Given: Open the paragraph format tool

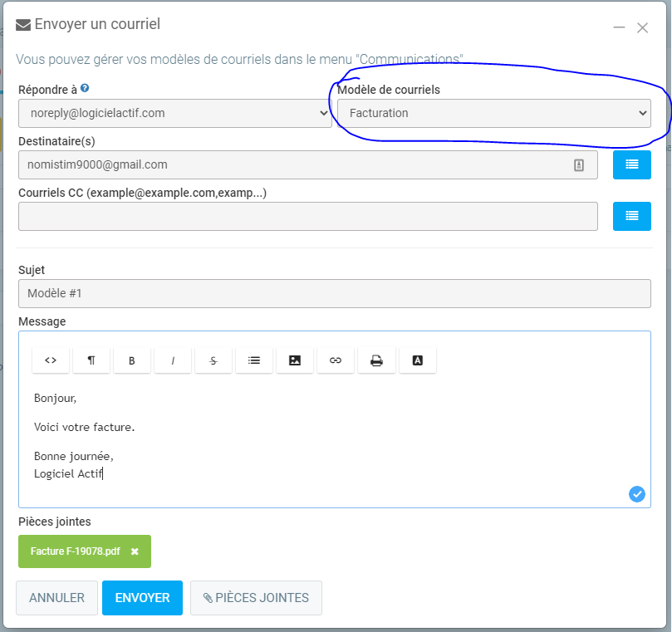Looking at the screenshot, I should tap(91, 360).
